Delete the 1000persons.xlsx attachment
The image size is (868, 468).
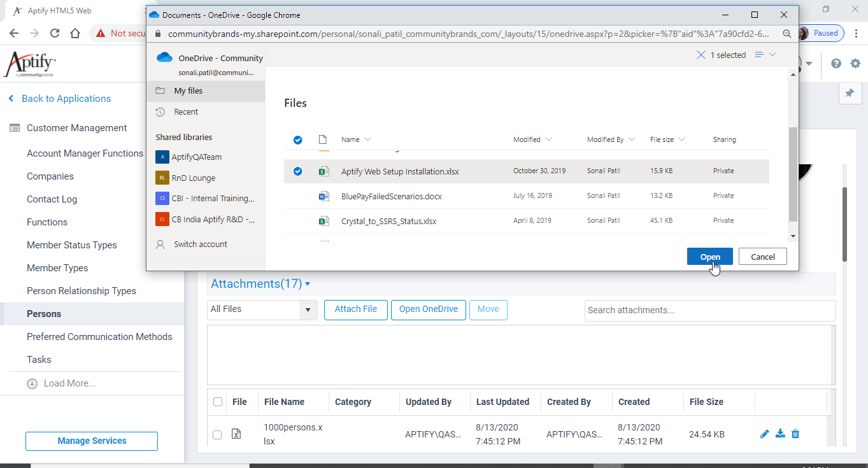point(795,434)
